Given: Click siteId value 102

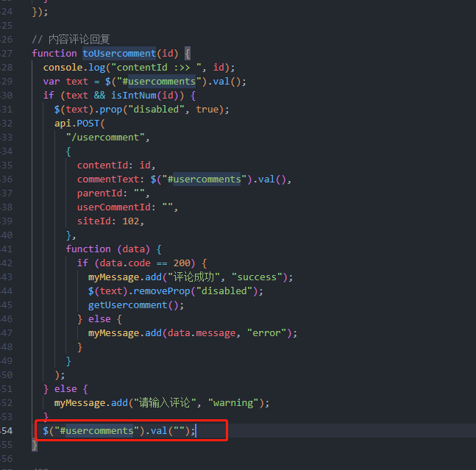Looking at the screenshot, I should pyautogui.click(x=131, y=221).
